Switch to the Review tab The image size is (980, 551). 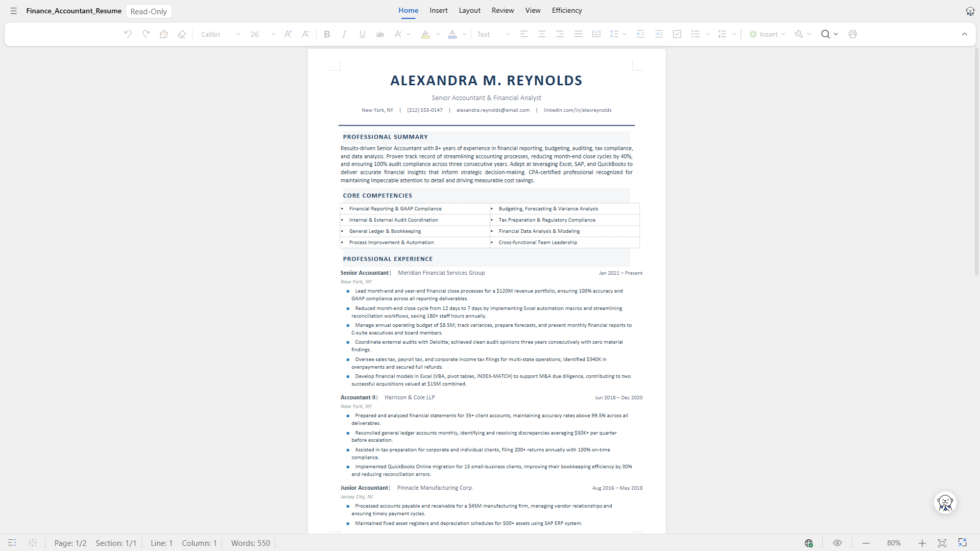pos(503,11)
